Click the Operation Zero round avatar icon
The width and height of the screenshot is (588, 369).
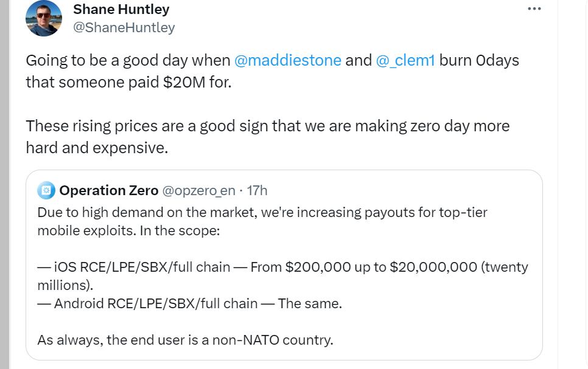pos(46,191)
